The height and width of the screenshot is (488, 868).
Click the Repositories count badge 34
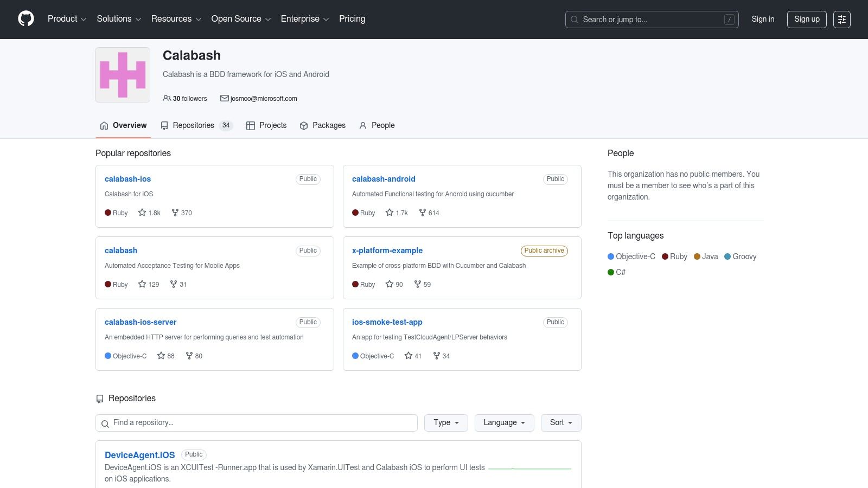(226, 125)
